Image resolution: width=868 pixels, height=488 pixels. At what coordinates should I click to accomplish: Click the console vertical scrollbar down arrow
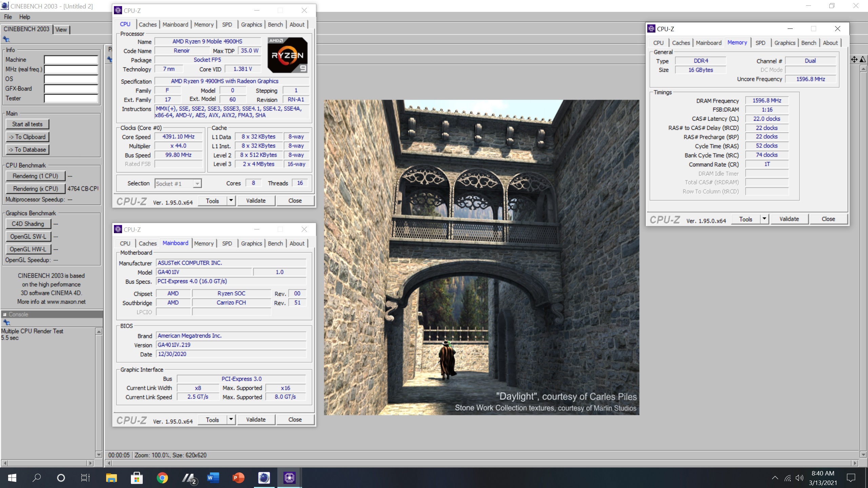click(x=99, y=454)
